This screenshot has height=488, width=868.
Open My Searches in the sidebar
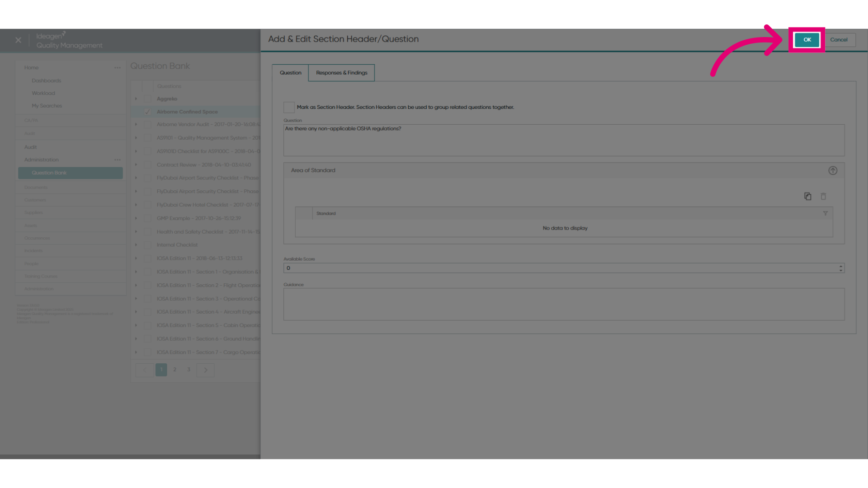pyautogui.click(x=47, y=106)
